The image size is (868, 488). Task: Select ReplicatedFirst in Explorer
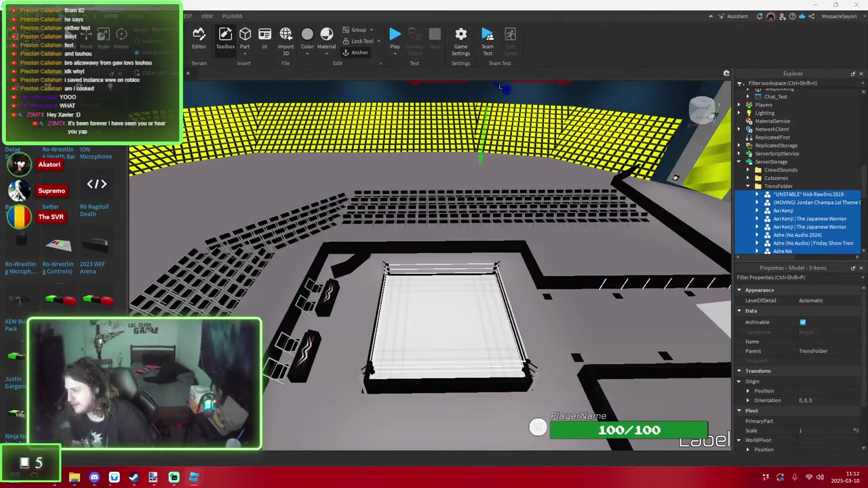pos(772,138)
